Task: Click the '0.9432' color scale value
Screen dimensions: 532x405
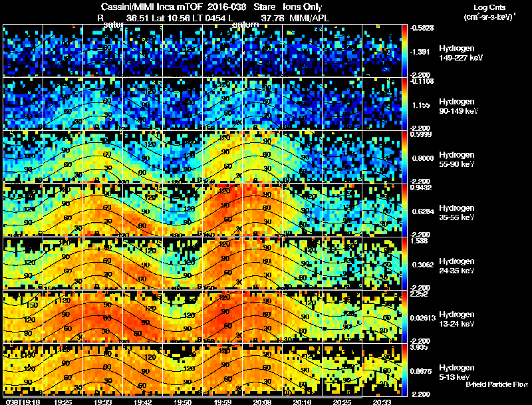Action: point(421,188)
